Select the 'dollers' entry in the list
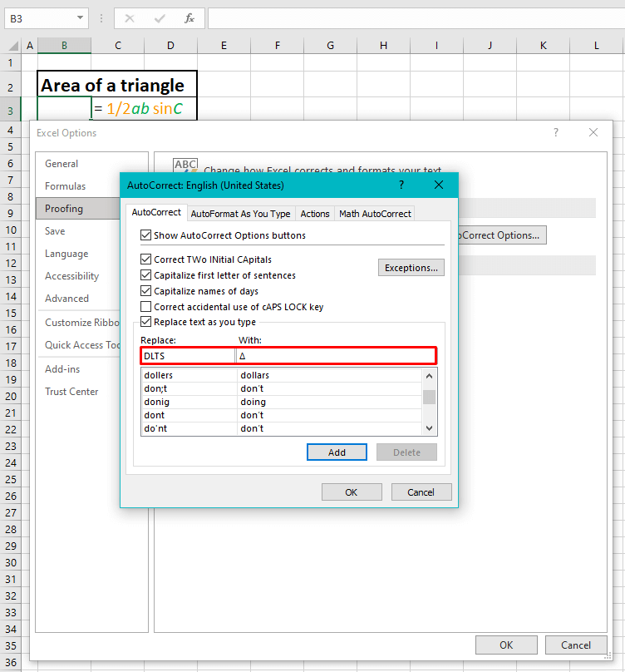The image size is (625, 672). click(x=282, y=375)
